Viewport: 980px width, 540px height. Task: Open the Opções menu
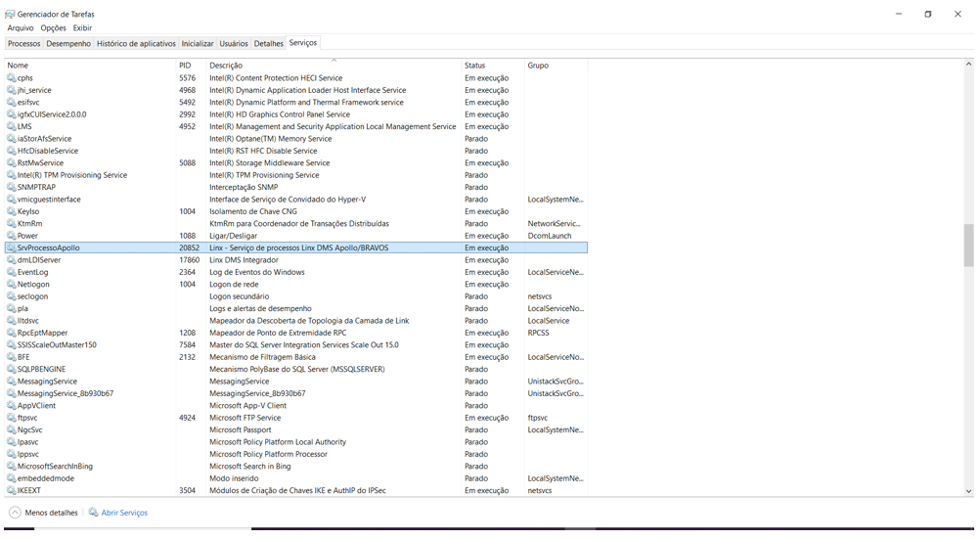click(x=53, y=28)
